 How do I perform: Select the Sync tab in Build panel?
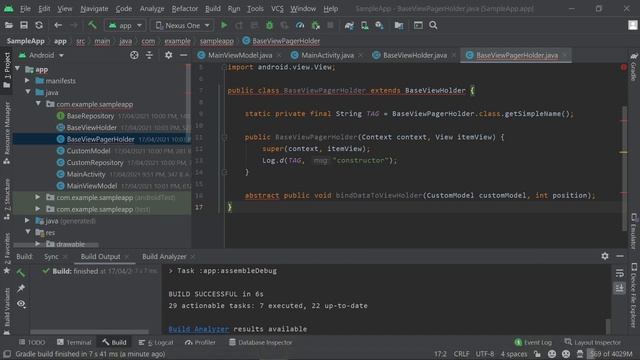[51, 256]
